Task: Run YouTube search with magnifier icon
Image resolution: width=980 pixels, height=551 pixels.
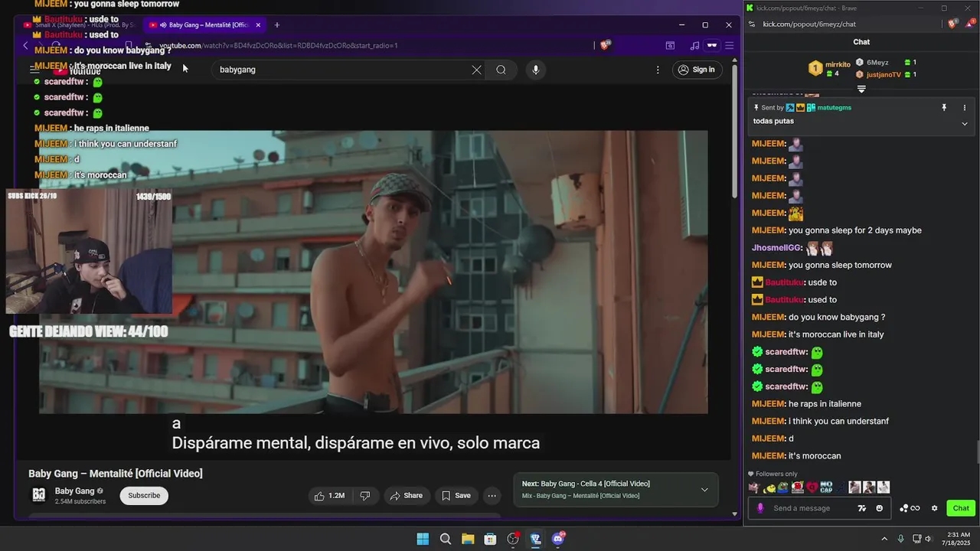Action: [501, 70]
